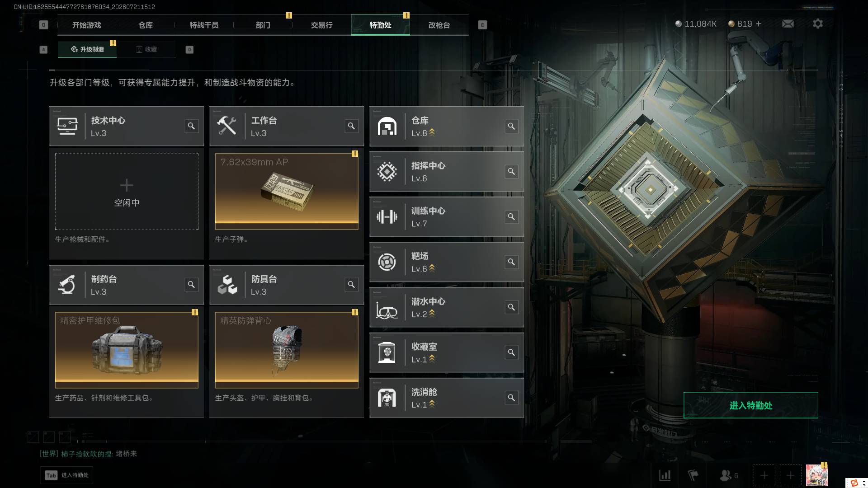Open the statistics bar chart icon
Image resolution: width=868 pixels, height=488 pixels.
(x=665, y=475)
